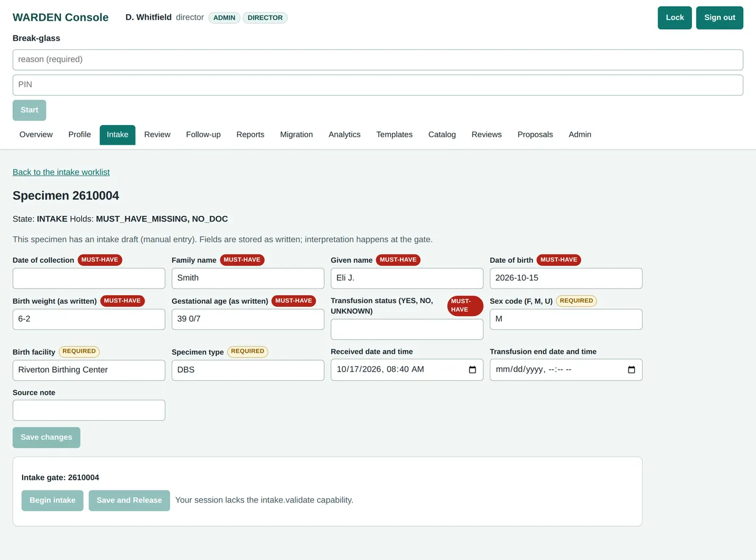Open calendar picker in Transfusion end date field
756x560 pixels.
coord(632,370)
